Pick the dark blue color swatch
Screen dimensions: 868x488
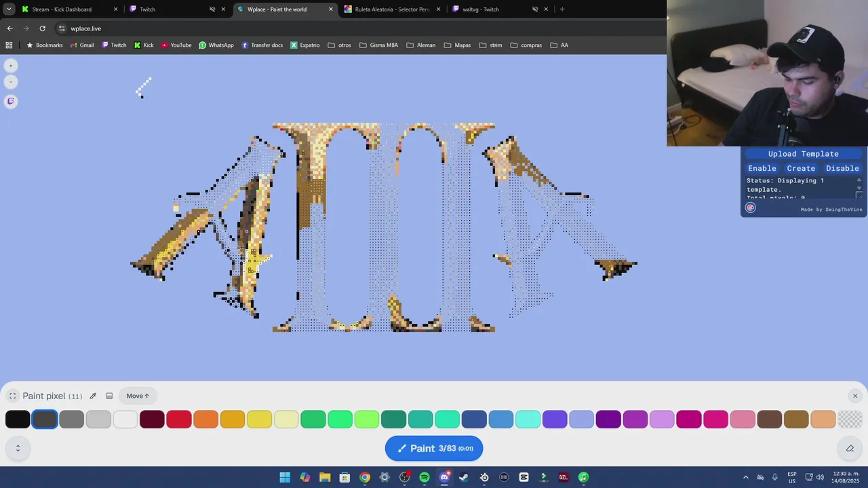coord(474,420)
